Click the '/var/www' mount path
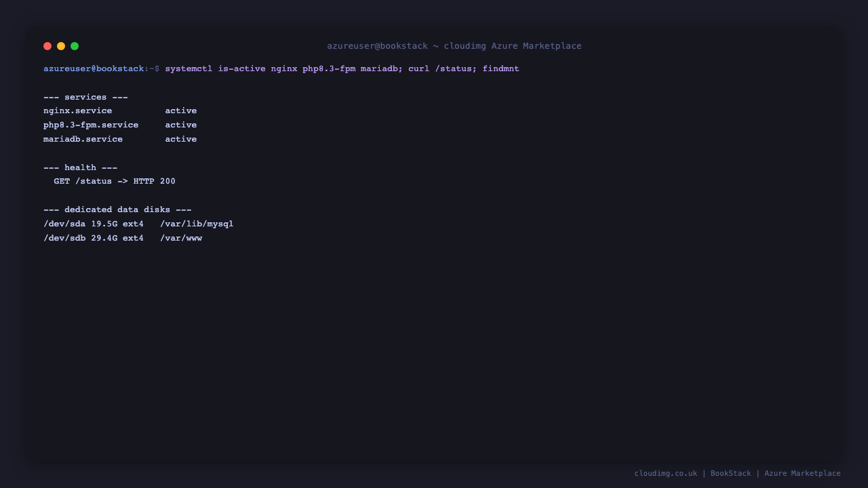Screen dimensions: 868x488 click(x=181, y=239)
